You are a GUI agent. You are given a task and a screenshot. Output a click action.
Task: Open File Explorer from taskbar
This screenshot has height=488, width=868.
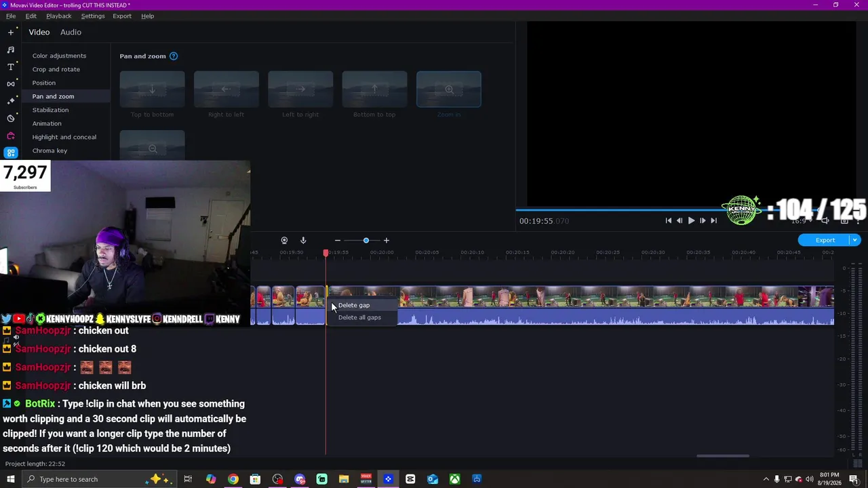pyautogui.click(x=344, y=479)
